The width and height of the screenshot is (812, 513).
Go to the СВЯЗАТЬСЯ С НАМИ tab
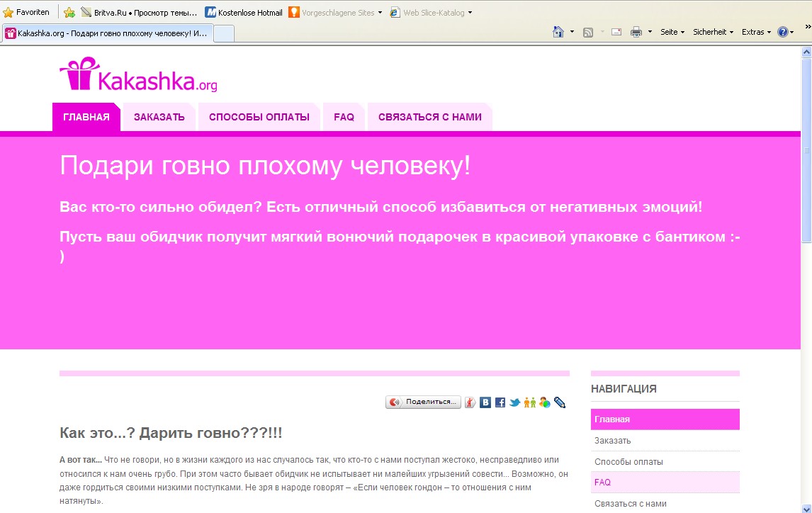click(x=429, y=117)
